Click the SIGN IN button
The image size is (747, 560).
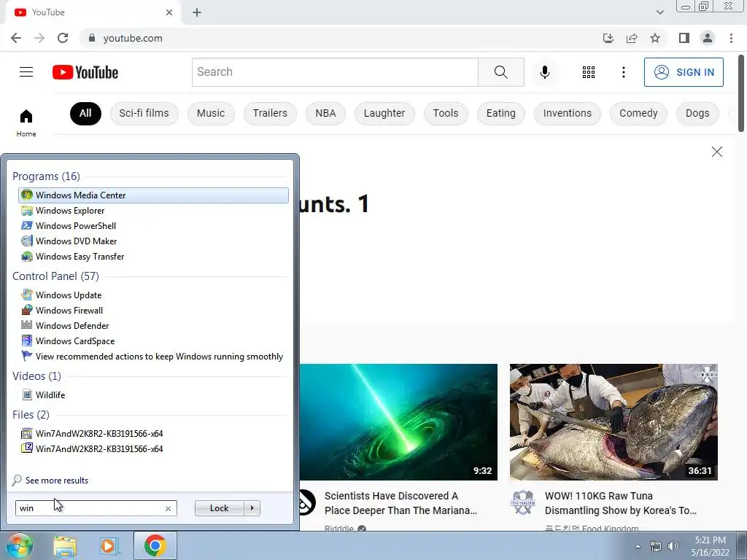[x=684, y=72]
